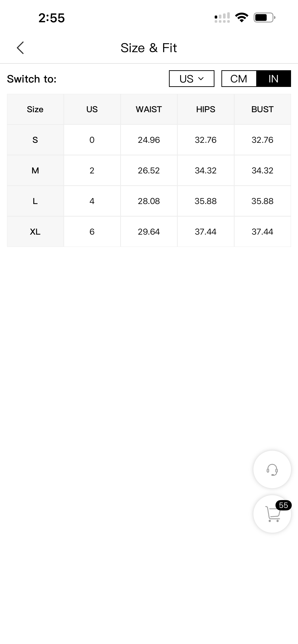Select the IN unit option

pos(273,79)
